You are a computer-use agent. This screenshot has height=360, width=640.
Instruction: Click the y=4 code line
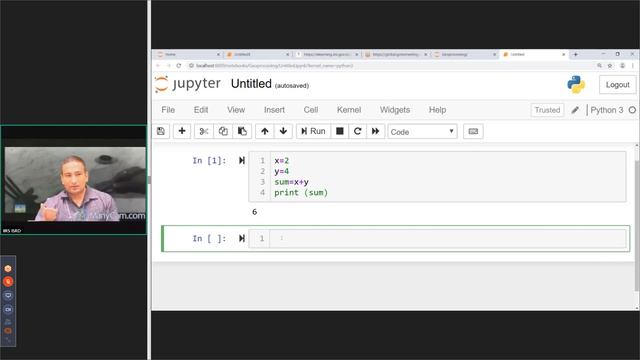click(282, 171)
